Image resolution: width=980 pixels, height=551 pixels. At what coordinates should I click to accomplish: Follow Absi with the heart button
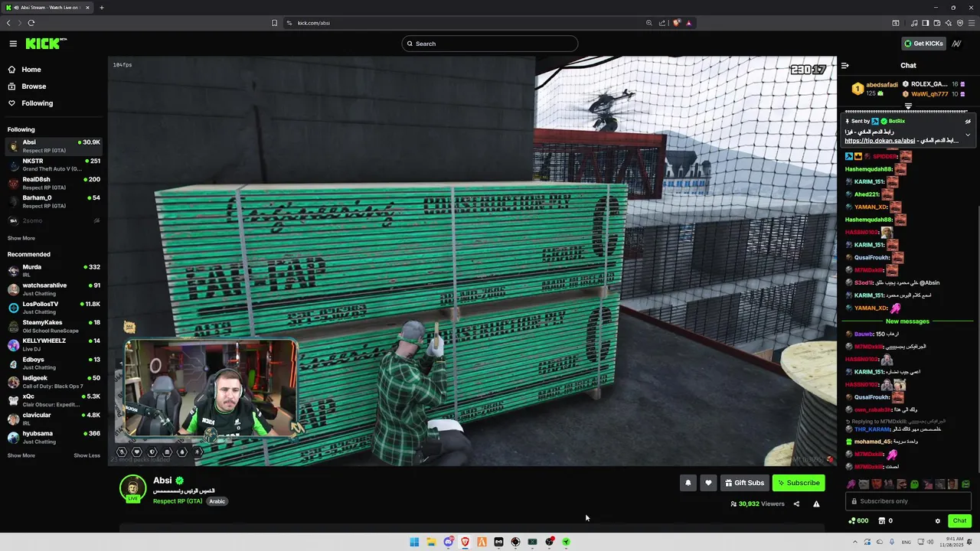pyautogui.click(x=708, y=483)
